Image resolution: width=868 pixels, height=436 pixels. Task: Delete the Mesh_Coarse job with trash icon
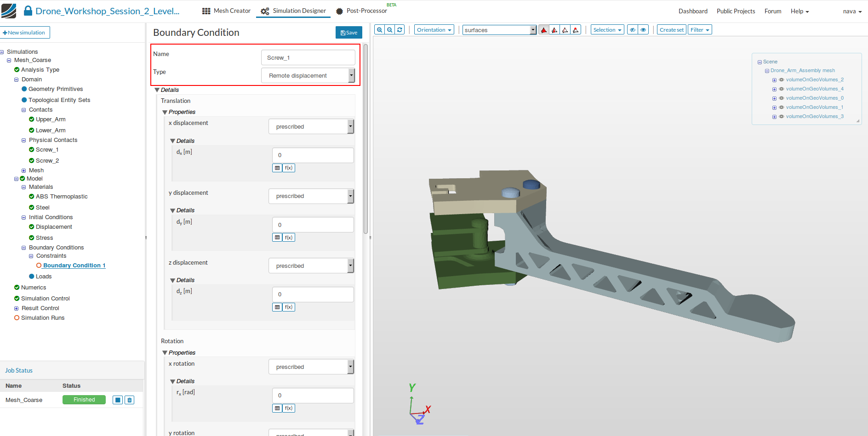(130, 400)
